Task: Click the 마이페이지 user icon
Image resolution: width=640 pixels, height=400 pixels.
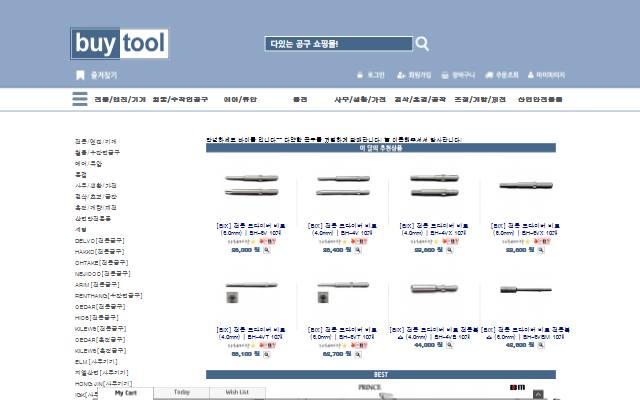Action: tap(531, 75)
